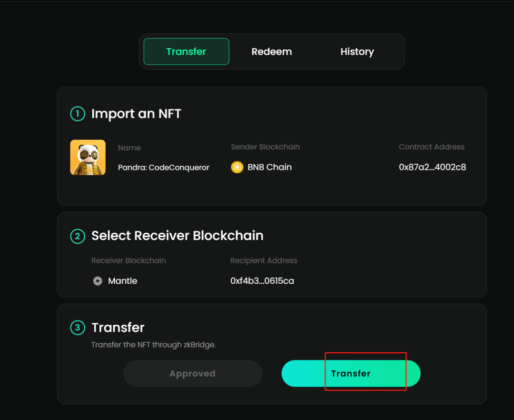Go to the History tab
The width and height of the screenshot is (514, 420).
pos(357,51)
